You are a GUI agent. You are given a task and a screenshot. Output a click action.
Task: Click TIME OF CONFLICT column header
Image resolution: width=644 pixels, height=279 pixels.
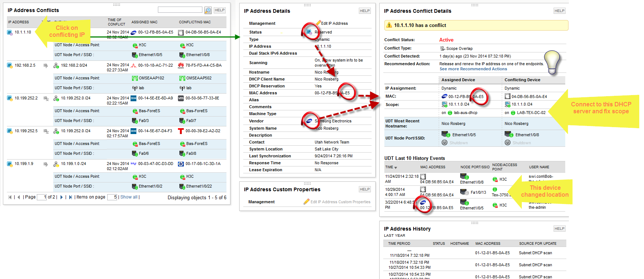tap(116, 22)
